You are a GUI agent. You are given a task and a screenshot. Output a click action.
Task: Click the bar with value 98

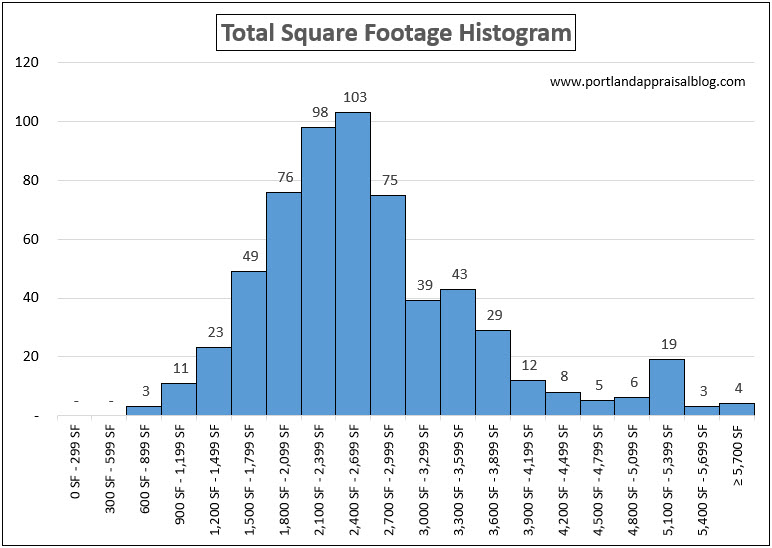pos(318,271)
